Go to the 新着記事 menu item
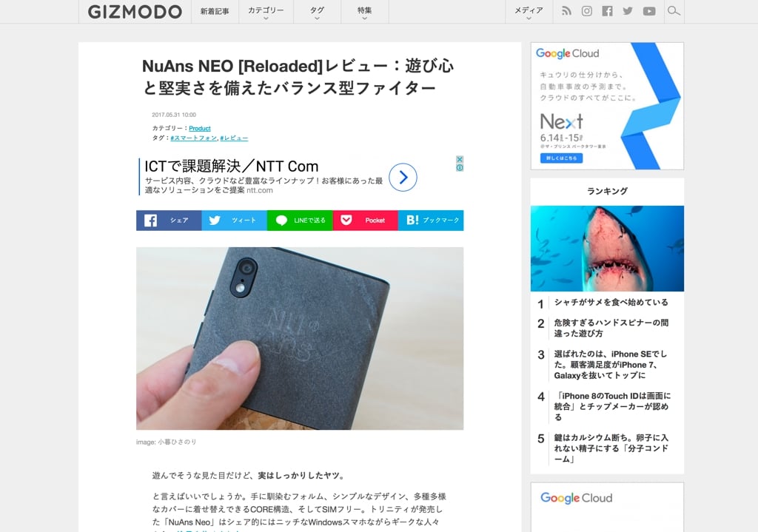The height and width of the screenshot is (532, 758). tap(215, 12)
